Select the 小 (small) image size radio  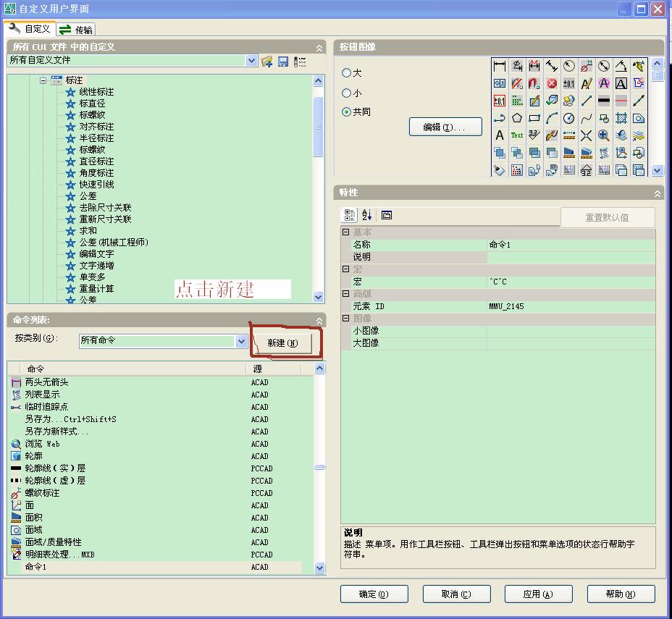pyautogui.click(x=346, y=93)
